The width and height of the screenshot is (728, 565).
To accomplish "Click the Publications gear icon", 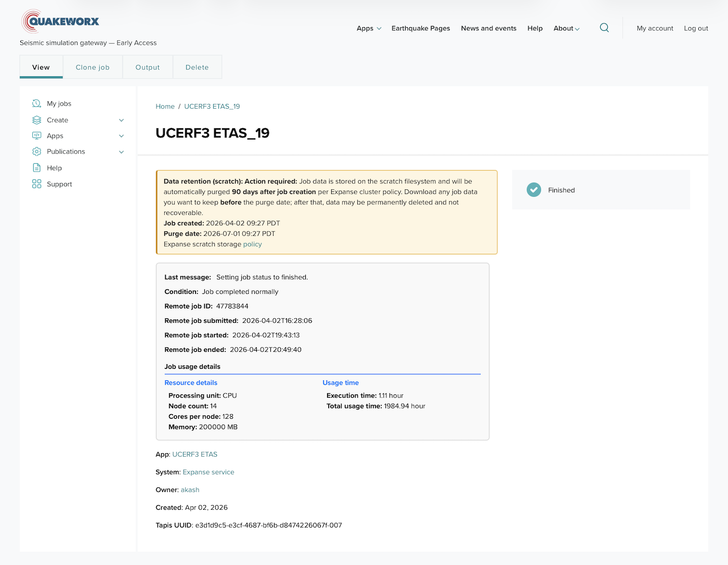I will pos(36,151).
